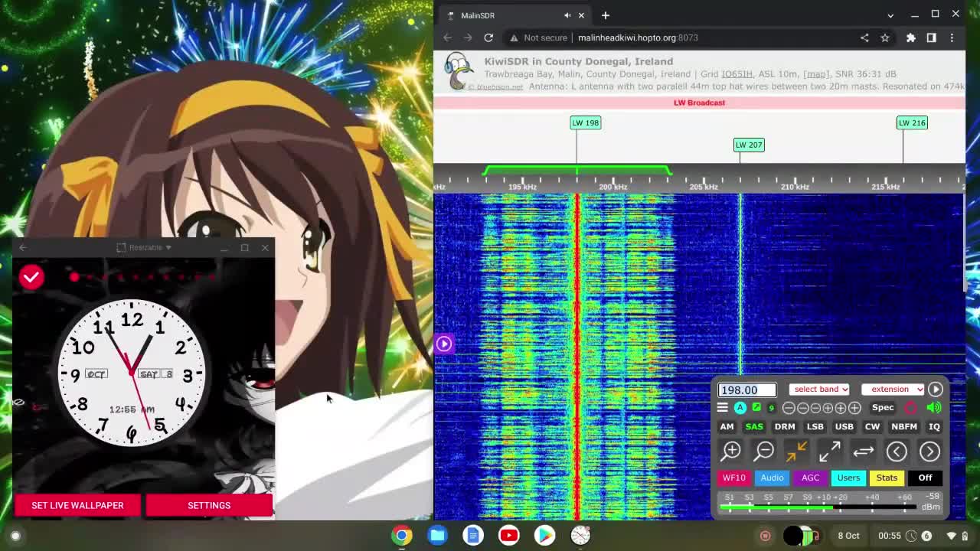The image size is (980, 551).
Task: Select NBFM demodulation mode
Action: tap(904, 426)
